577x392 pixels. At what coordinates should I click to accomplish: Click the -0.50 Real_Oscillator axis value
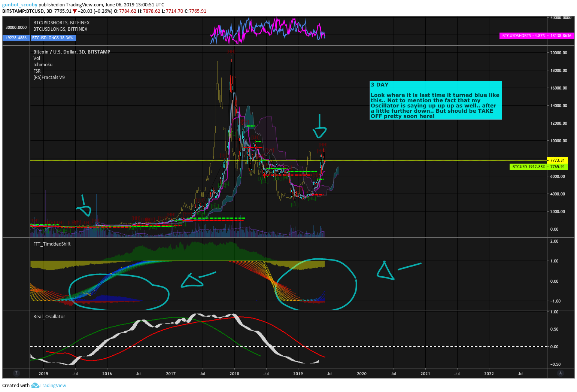555,364
